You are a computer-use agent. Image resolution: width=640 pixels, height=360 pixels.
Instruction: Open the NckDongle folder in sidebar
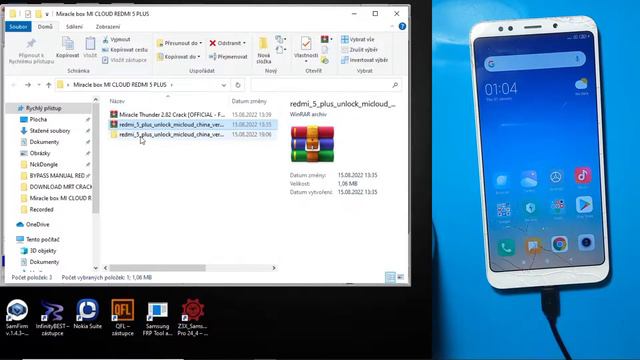pyautogui.click(x=43, y=164)
